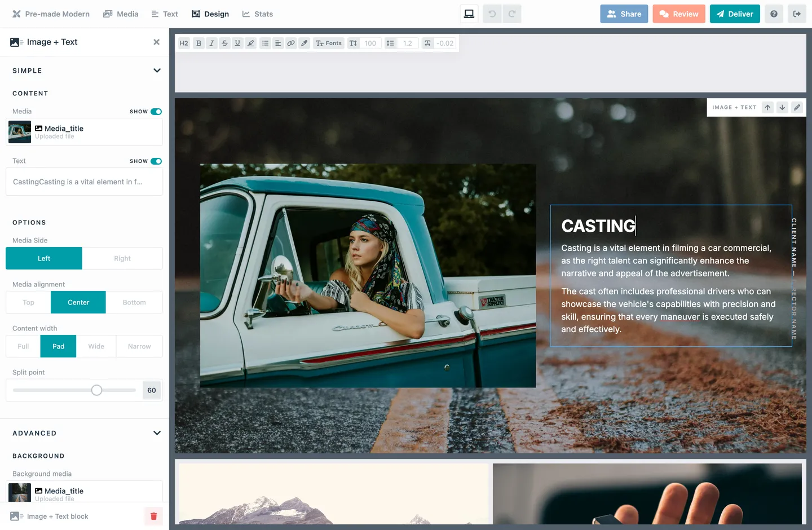Viewport: 812px width, 530px height.
Task: Set Media Side to Left
Action: coord(44,258)
